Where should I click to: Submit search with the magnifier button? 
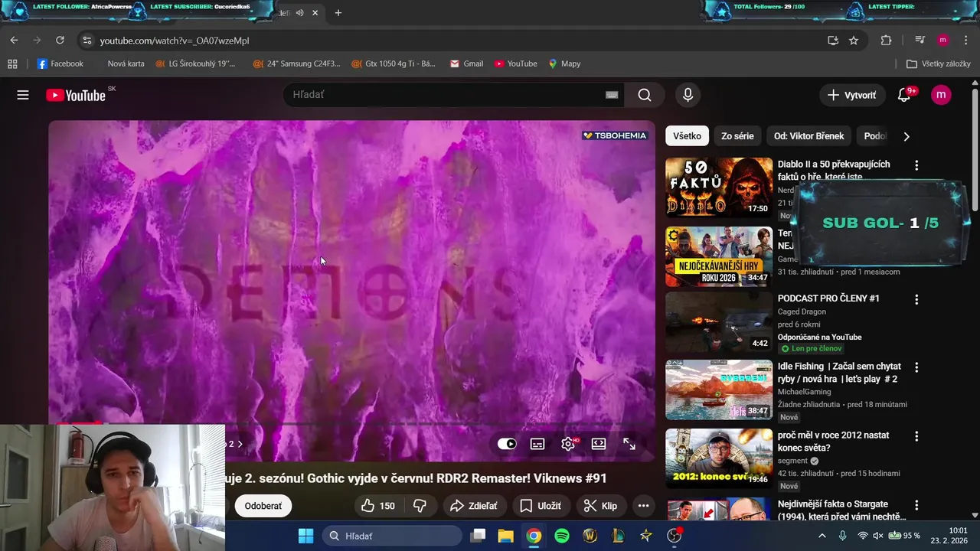(645, 95)
